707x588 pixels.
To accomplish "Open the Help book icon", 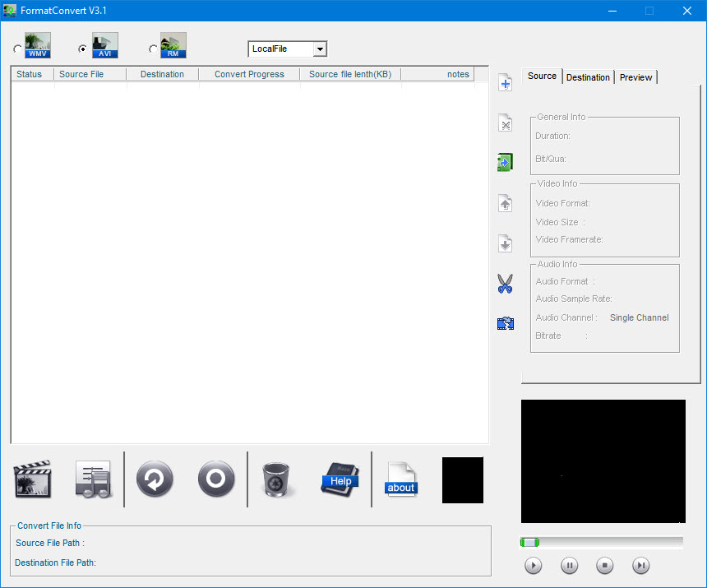I will (x=340, y=479).
